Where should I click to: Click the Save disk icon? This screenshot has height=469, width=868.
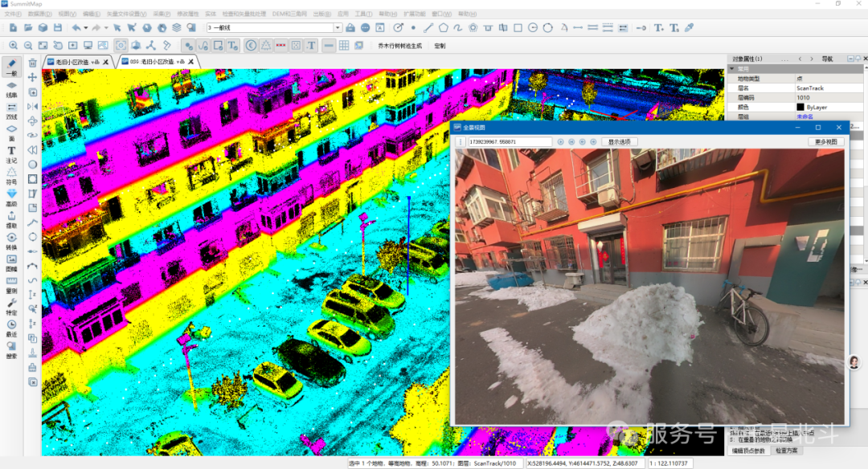coord(58,27)
